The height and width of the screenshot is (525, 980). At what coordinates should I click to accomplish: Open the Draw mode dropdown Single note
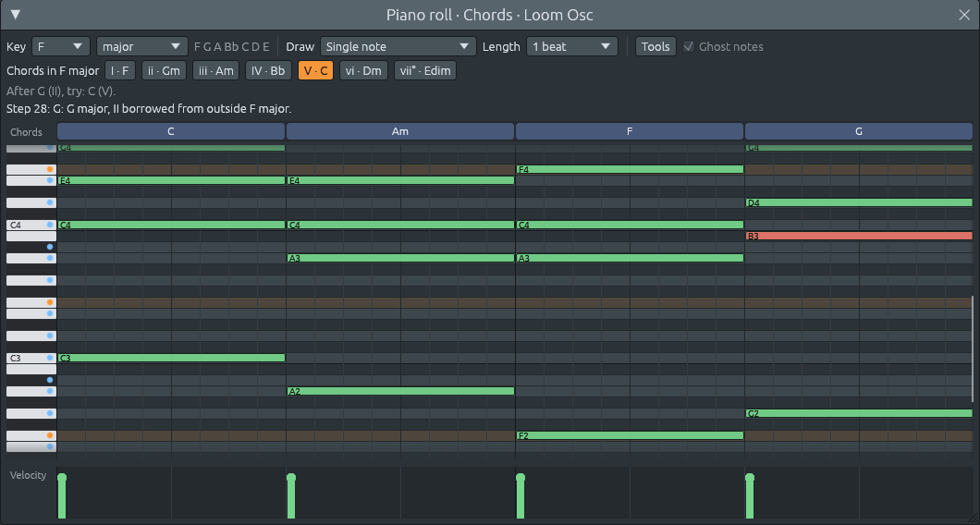(398, 46)
